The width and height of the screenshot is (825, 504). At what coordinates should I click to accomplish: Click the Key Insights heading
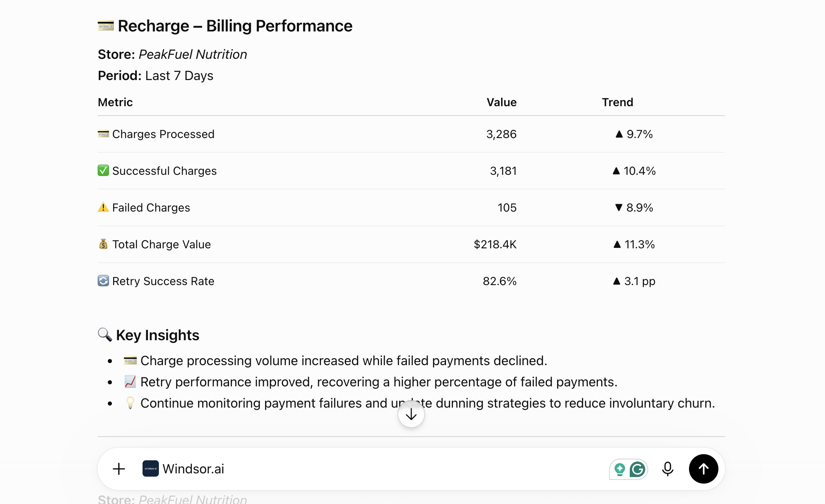(158, 335)
